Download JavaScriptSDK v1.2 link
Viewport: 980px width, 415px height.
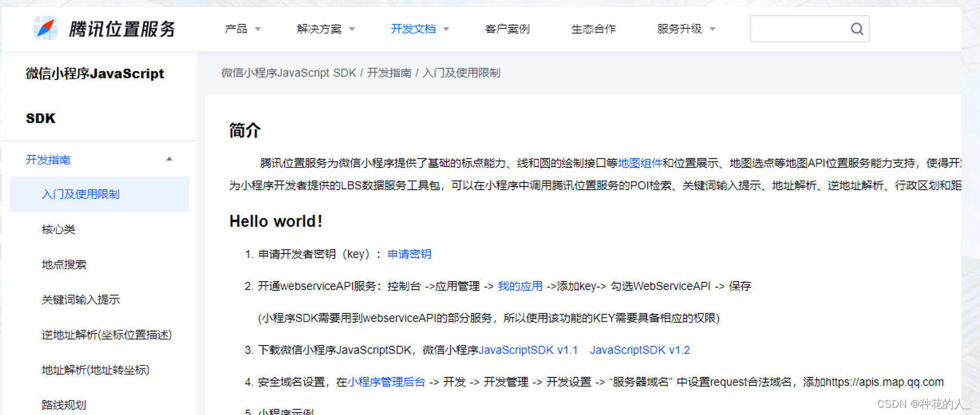click(640, 350)
